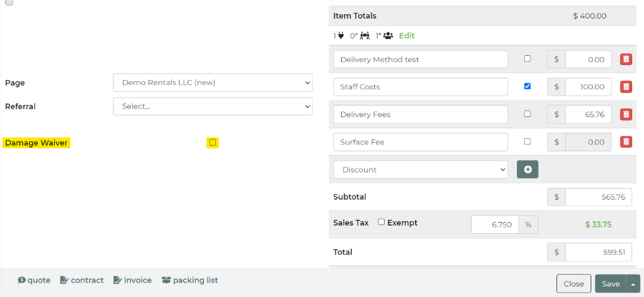
Task: Click the $ 33.75 sales tax amount
Action: 599,224
